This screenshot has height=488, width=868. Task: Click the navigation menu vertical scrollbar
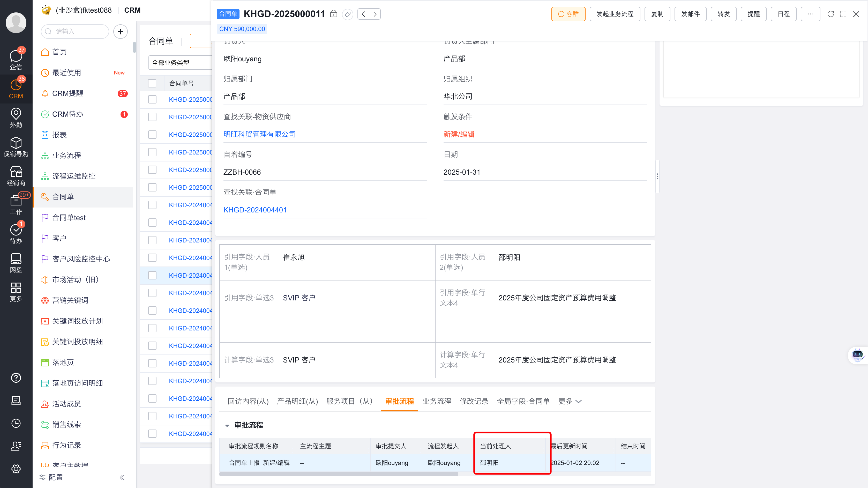pos(134,47)
